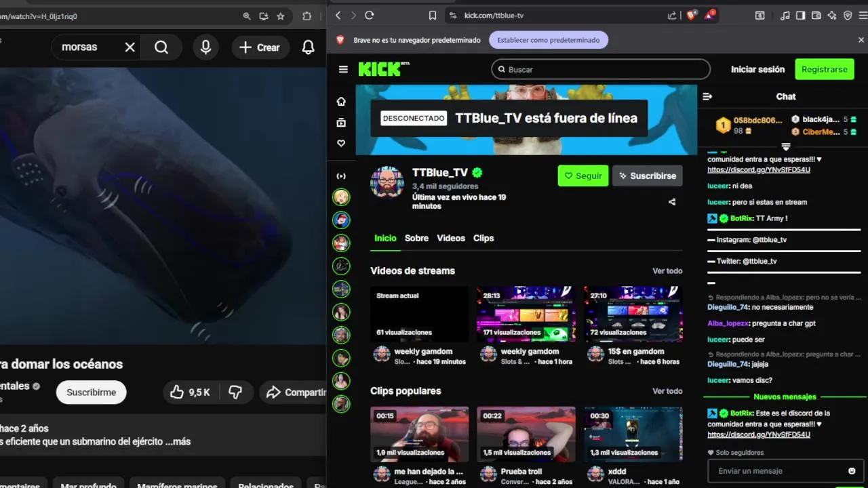Click the site settings icon in address bar
Viewport: 868px width, 488px height.
(x=452, y=16)
